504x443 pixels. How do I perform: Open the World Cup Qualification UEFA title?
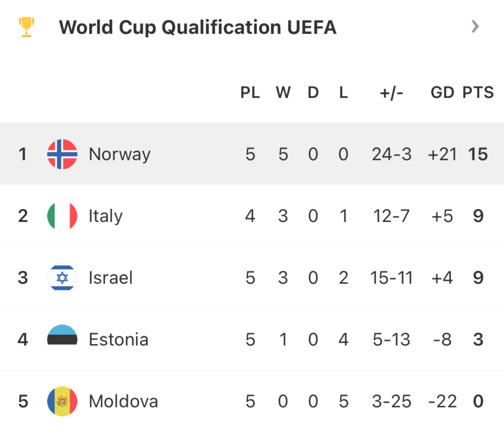click(x=197, y=27)
